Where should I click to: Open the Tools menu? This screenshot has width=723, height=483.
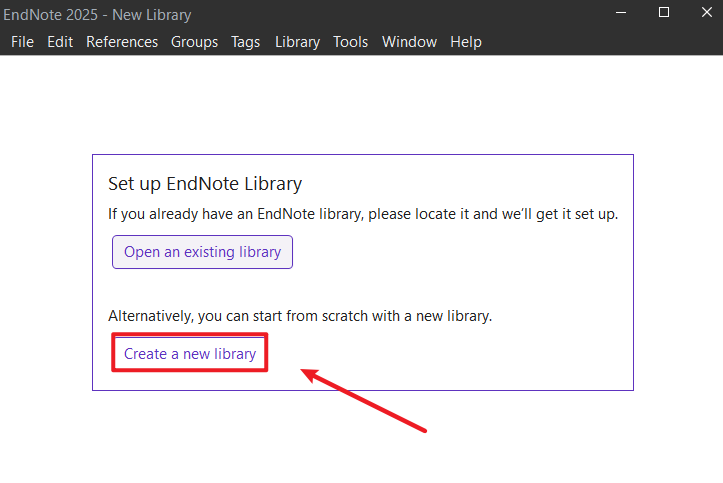(351, 42)
